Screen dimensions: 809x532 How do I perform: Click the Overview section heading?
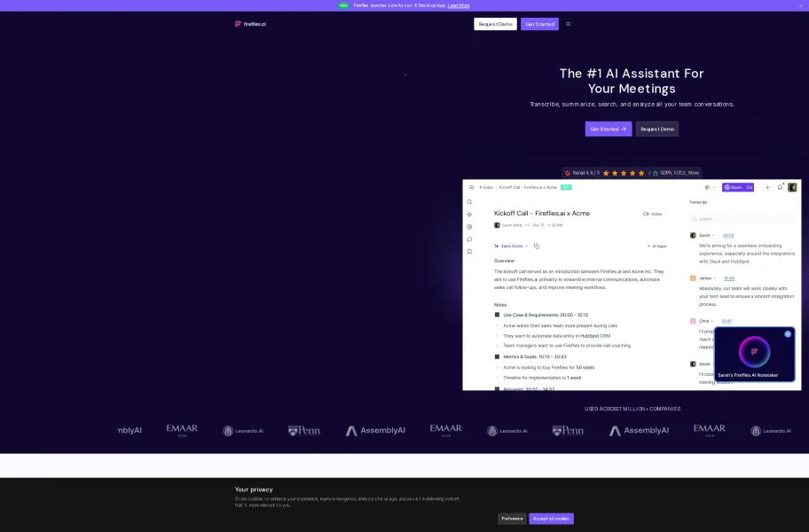[504, 261]
